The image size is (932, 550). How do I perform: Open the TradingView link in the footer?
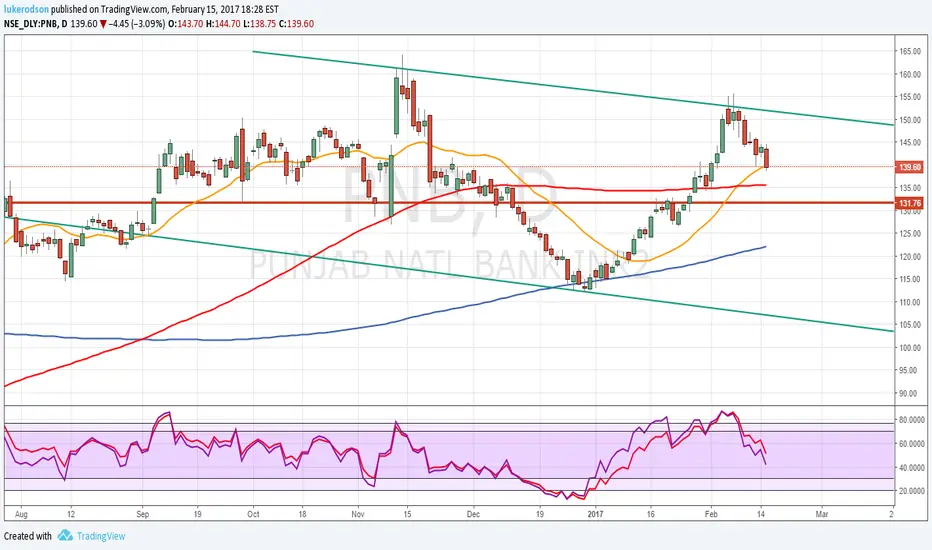[101, 536]
